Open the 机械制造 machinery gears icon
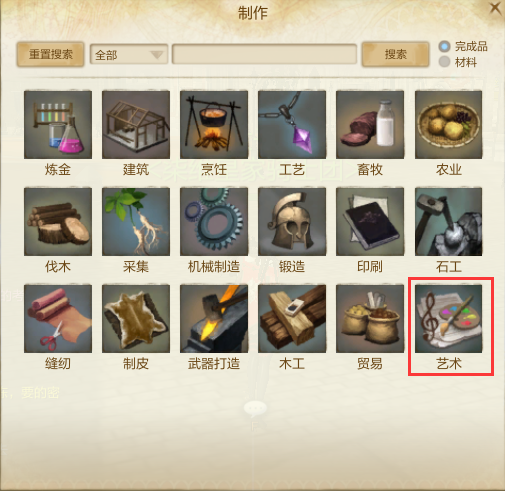This screenshot has width=505, height=491. [214, 222]
